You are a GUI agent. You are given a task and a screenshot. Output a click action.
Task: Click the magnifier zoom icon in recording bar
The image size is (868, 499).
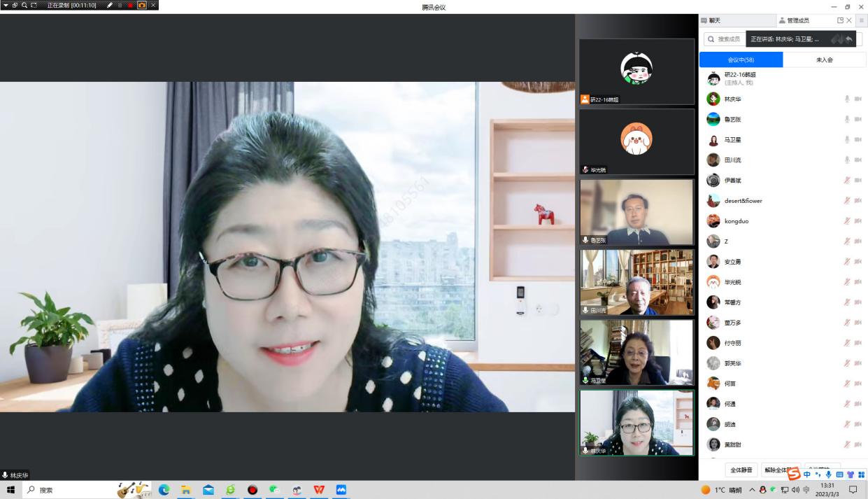coord(24,5)
